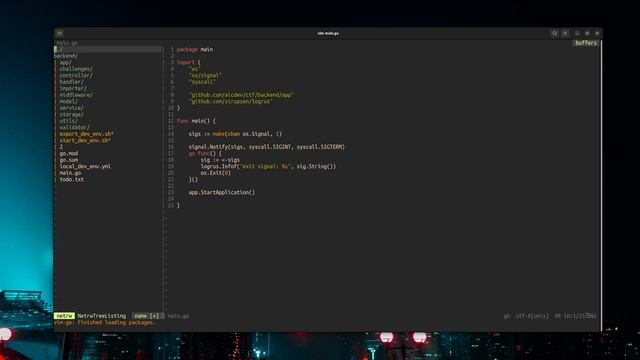Click NetrwTreeListing in the status line
This screenshot has height=360, width=640.
click(x=102, y=316)
